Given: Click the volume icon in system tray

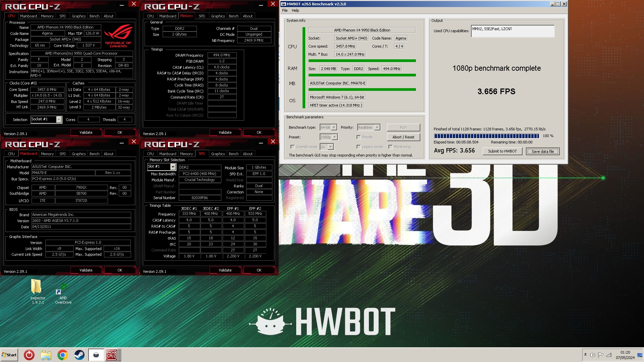Looking at the screenshot, I should 593,355.
